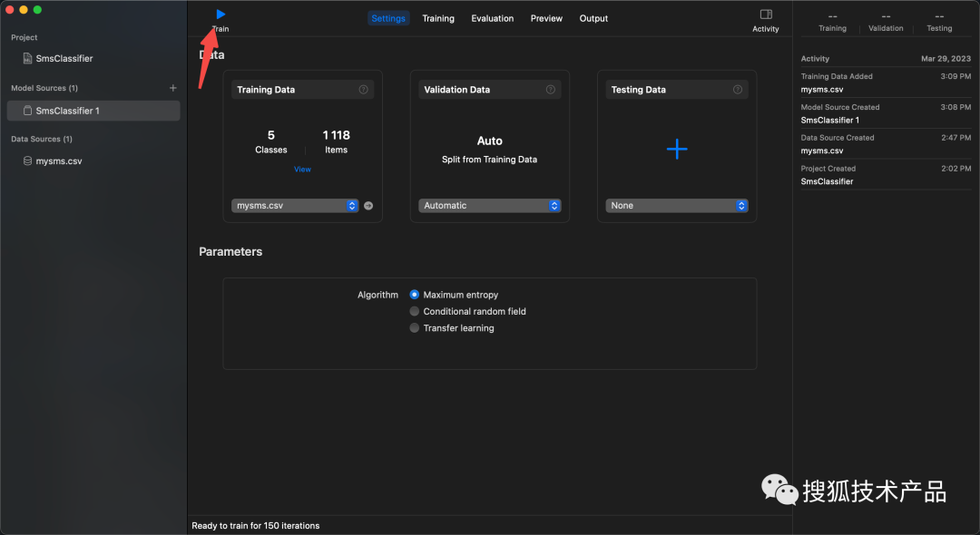Click the Parameters section heading
The image size is (980, 535).
pos(230,251)
